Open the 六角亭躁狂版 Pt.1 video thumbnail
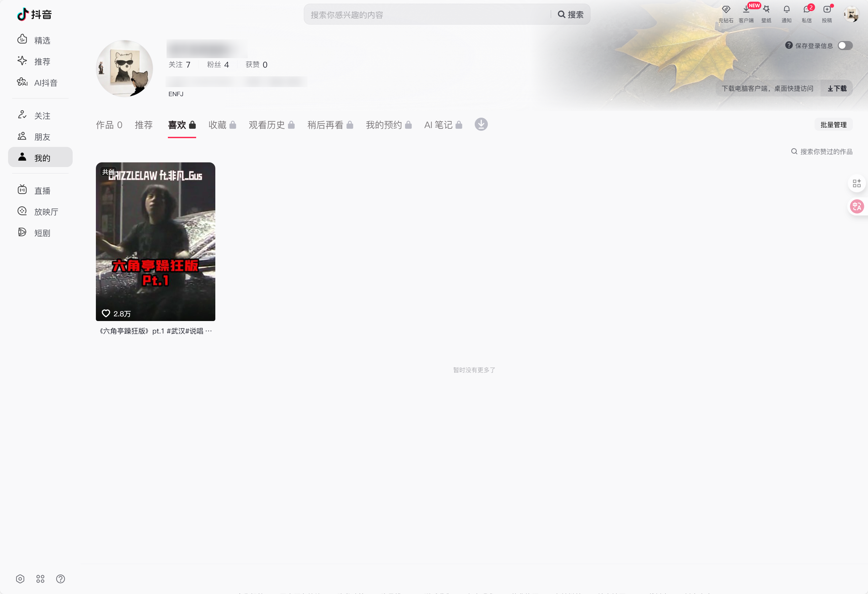 click(x=155, y=241)
